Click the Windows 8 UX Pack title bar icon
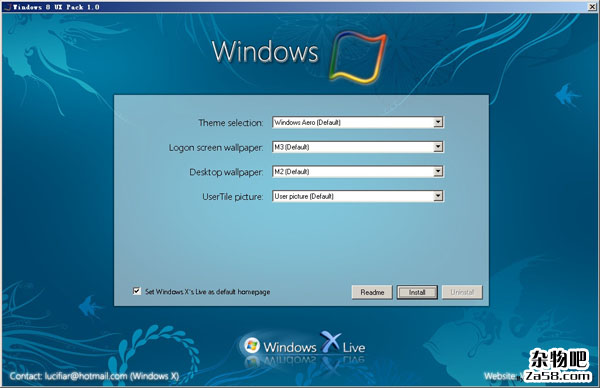Viewport: 600px width, 388px height. tap(8, 7)
